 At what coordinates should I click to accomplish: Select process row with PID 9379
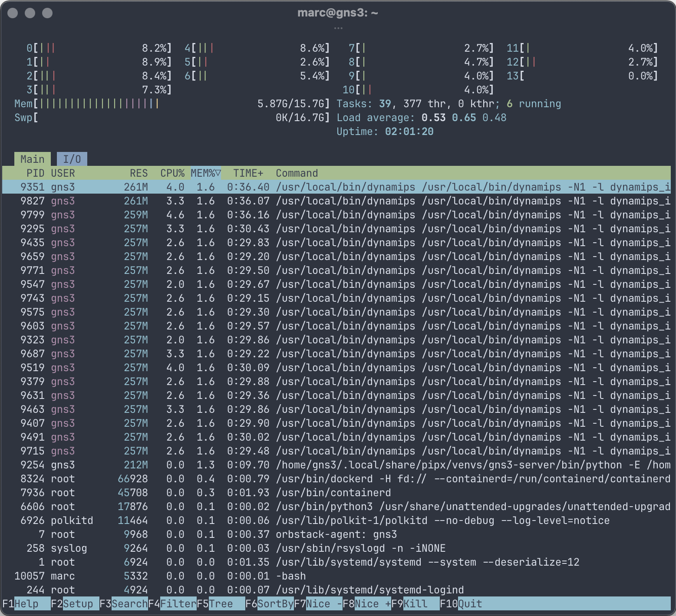[336, 381]
